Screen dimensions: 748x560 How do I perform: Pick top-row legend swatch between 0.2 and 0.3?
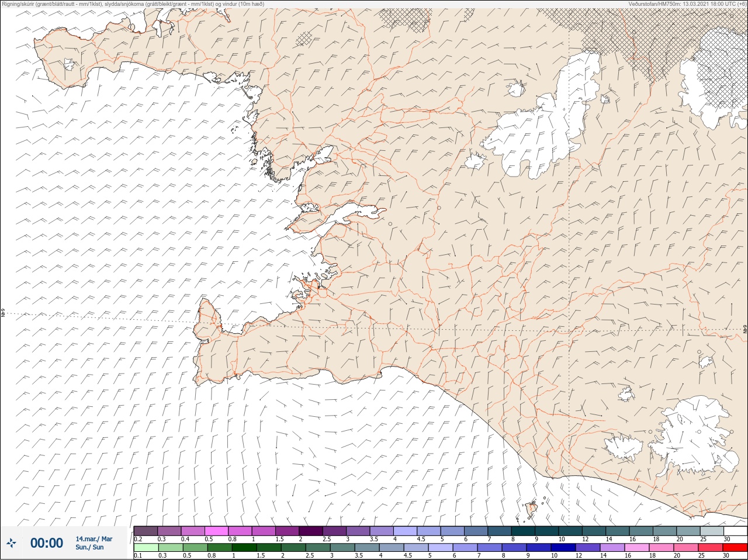pyautogui.click(x=146, y=531)
